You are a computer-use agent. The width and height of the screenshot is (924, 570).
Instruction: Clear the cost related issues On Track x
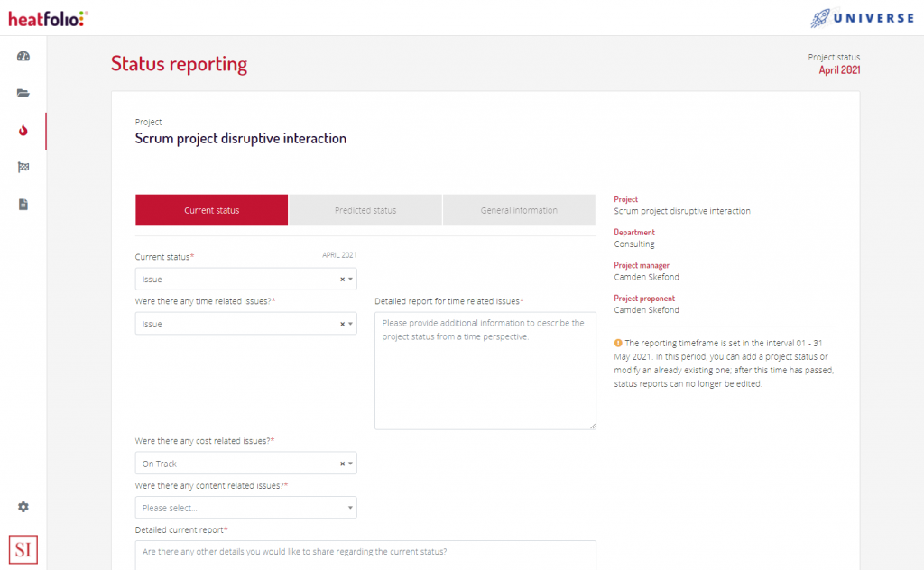click(342, 464)
